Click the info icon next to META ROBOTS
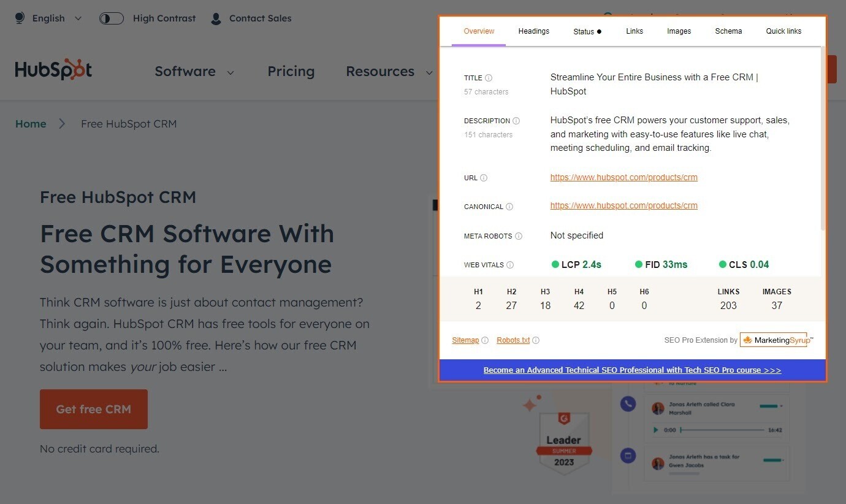846x504 pixels. click(x=519, y=236)
